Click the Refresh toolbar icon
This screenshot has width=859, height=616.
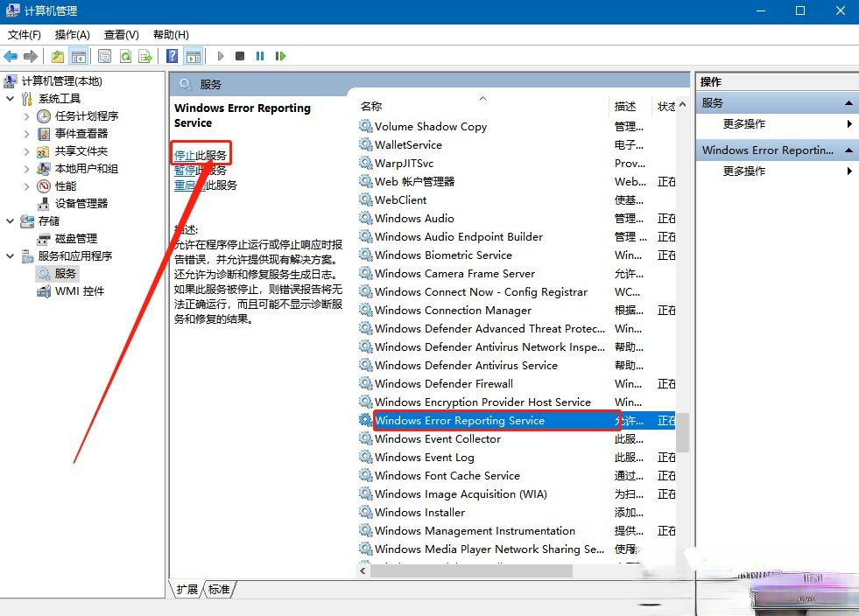coord(125,56)
